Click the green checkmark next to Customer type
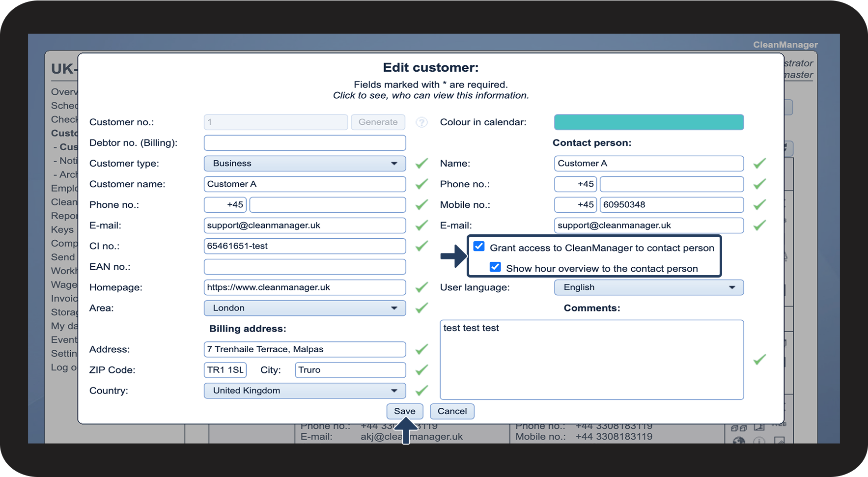 (x=421, y=164)
